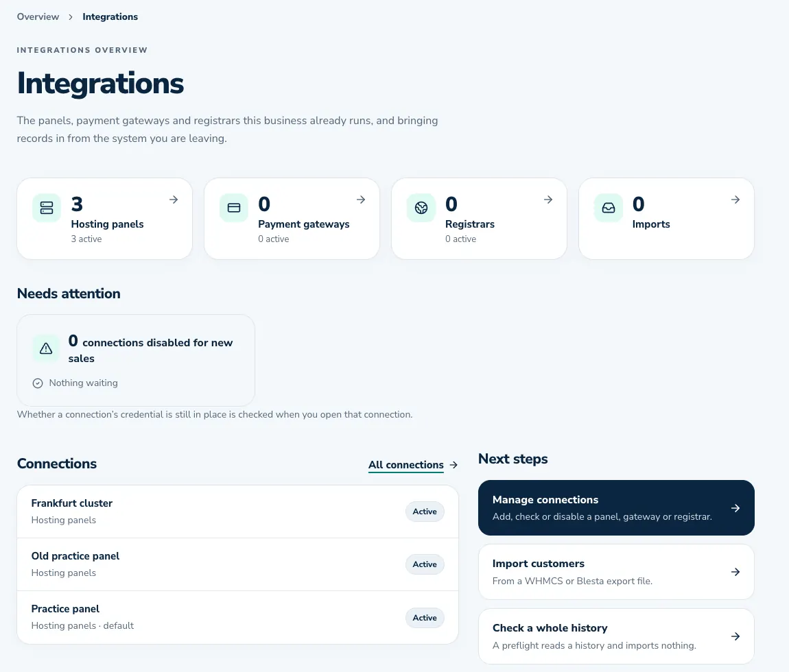Click the check circle beside Nothing waiting

[x=38, y=383]
